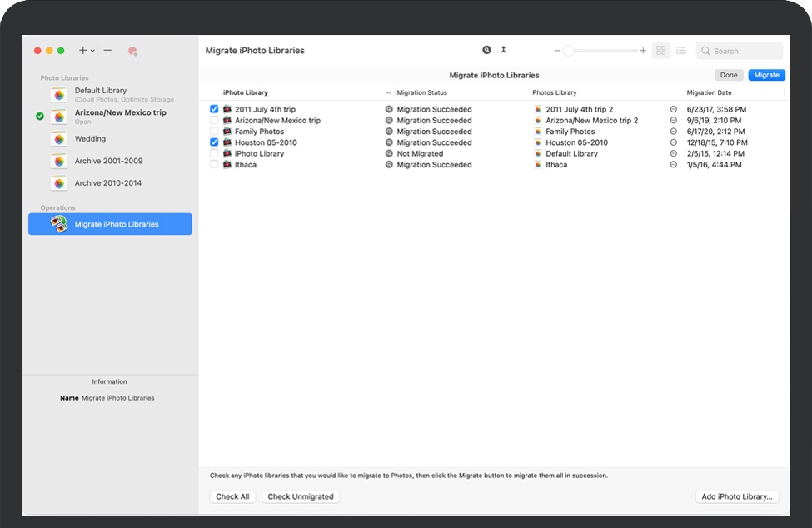
Task: Click into the Search field
Action: tap(745, 51)
